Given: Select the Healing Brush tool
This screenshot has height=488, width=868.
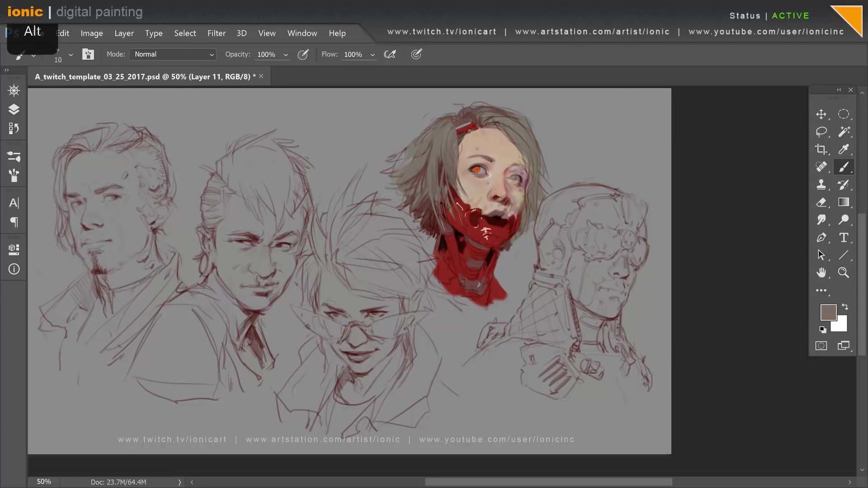Looking at the screenshot, I should pyautogui.click(x=821, y=167).
